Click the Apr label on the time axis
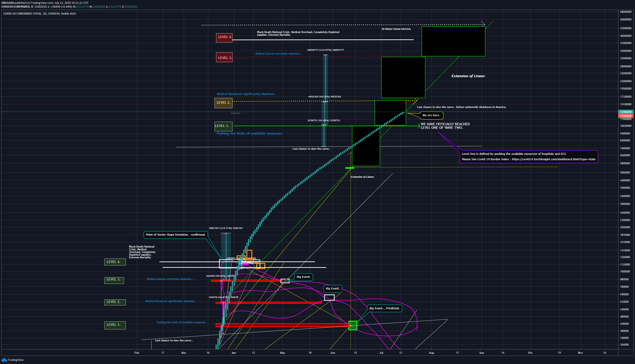Viewport: 635px width, 364px height. [234, 353]
